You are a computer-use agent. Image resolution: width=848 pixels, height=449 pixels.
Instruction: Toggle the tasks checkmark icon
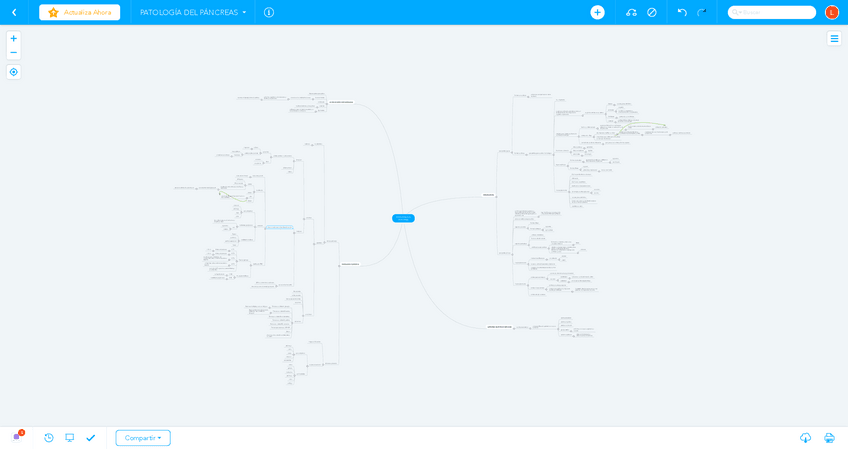(91, 438)
